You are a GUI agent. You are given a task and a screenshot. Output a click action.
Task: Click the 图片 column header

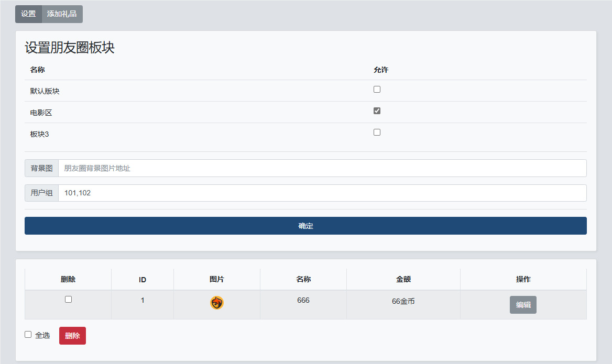point(217,280)
